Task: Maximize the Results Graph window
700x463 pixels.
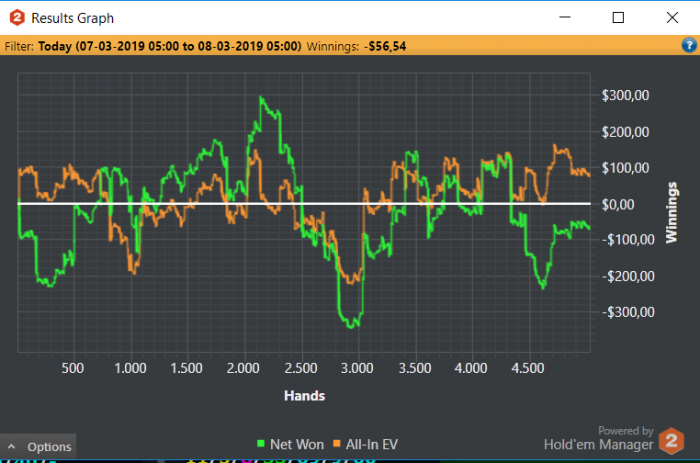Action: (x=618, y=17)
